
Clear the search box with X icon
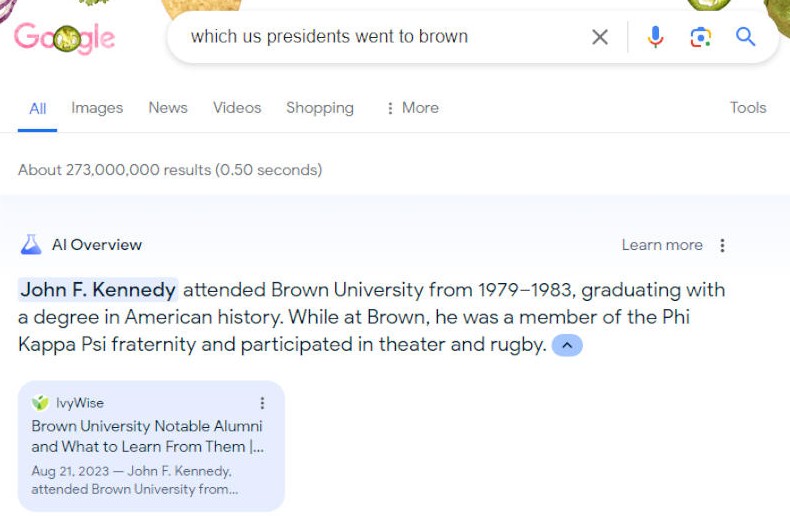[x=600, y=37]
